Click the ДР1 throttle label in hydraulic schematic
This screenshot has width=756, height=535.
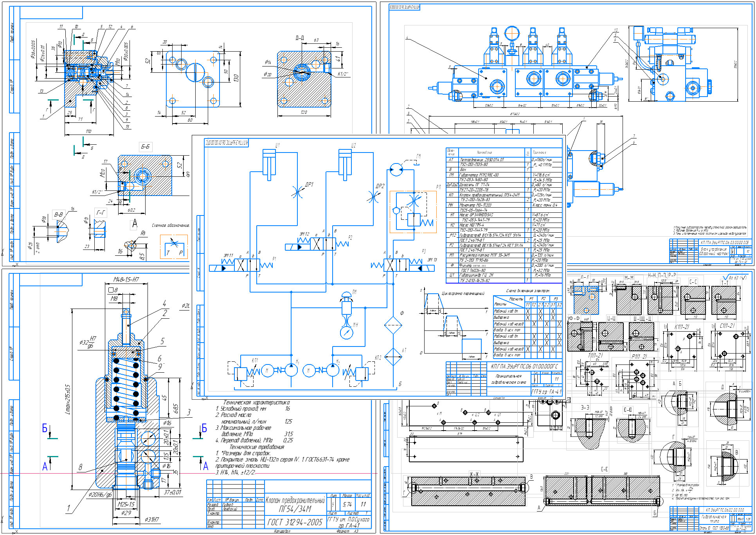(309, 185)
